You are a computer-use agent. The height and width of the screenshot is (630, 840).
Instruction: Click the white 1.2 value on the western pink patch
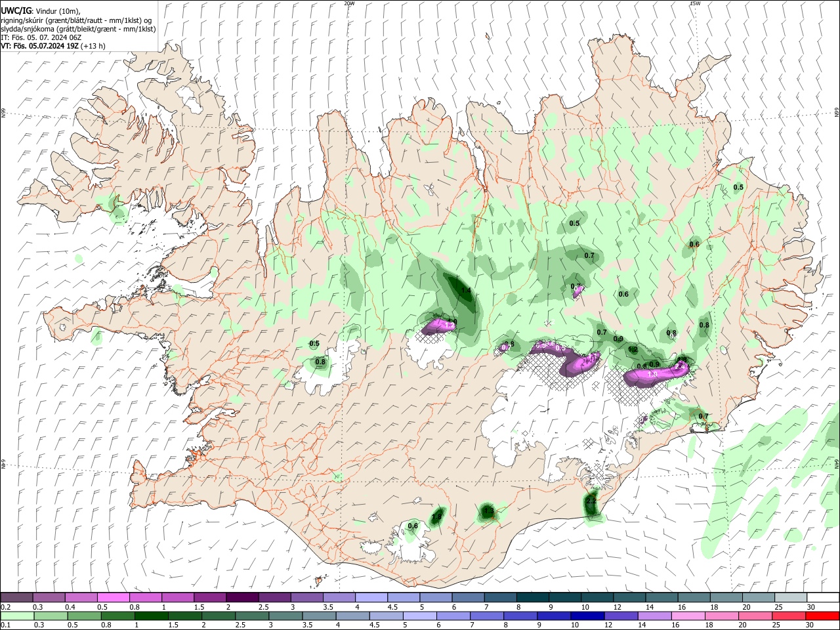[x=450, y=325]
